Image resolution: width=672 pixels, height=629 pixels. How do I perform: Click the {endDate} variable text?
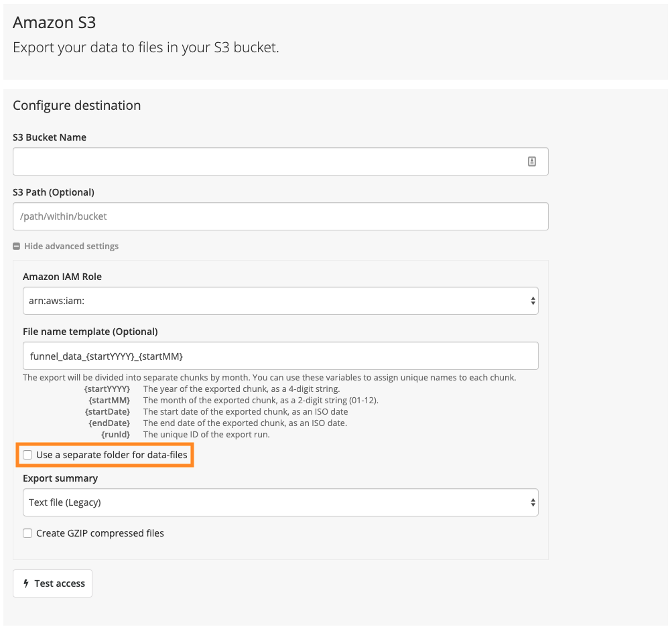(109, 423)
